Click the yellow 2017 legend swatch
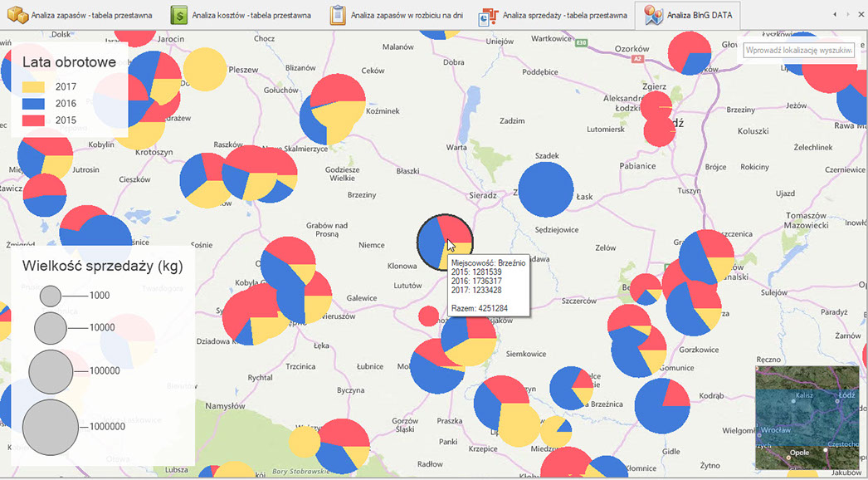The width and height of the screenshot is (868, 480). (x=33, y=86)
